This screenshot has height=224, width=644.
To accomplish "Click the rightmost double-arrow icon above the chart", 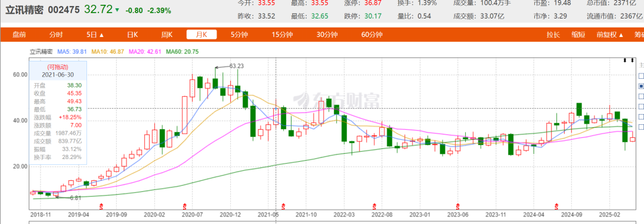I will point(632,60).
